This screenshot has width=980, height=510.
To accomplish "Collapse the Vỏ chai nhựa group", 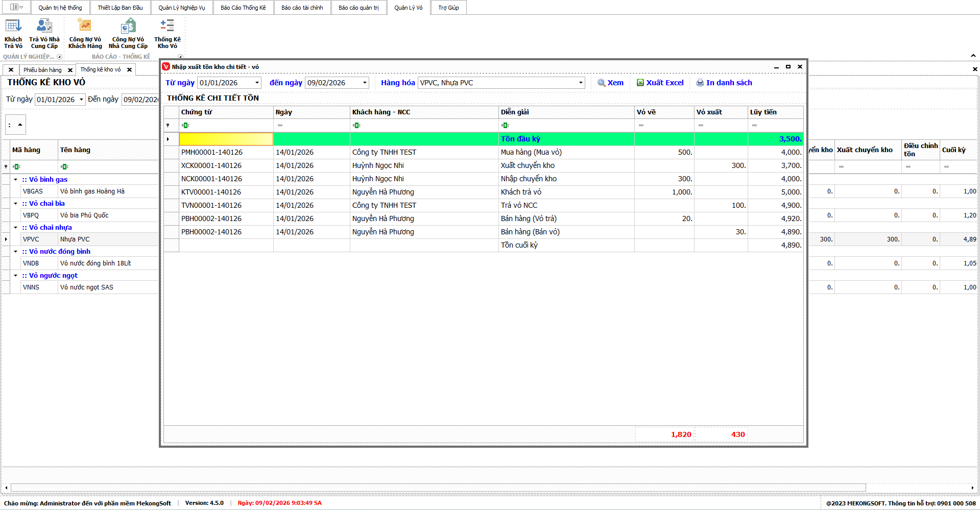I will tap(16, 228).
